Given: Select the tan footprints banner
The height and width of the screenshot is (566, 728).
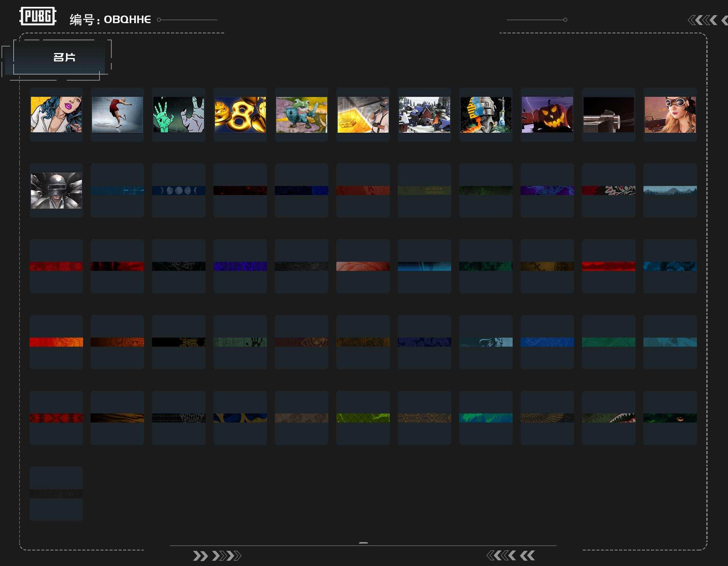Looking at the screenshot, I should 301,418.
